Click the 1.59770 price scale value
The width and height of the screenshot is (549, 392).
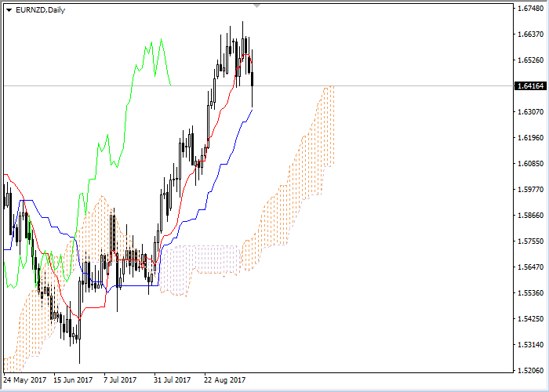530,190
